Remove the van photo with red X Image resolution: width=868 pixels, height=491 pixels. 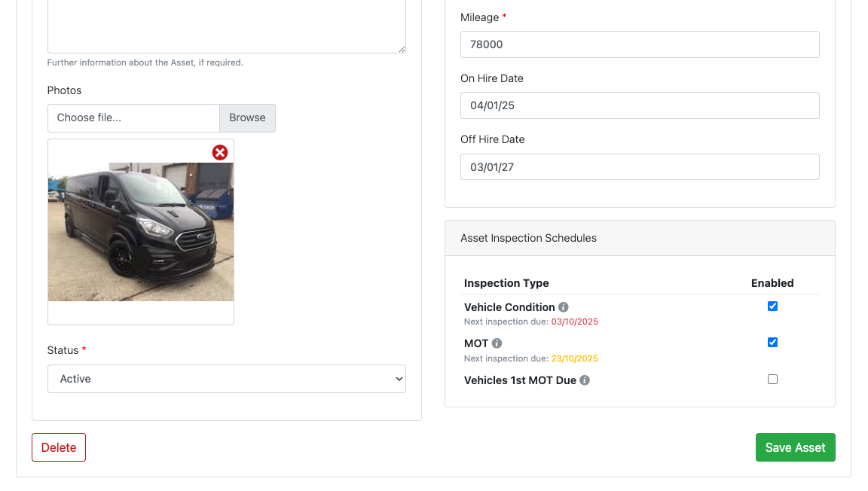tap(220, 153)
